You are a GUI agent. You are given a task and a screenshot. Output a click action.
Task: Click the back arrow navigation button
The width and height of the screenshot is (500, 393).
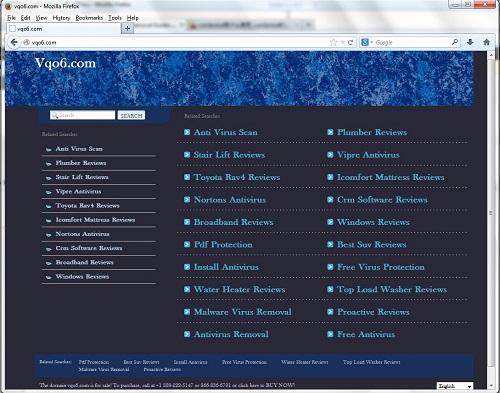(14, 42)
